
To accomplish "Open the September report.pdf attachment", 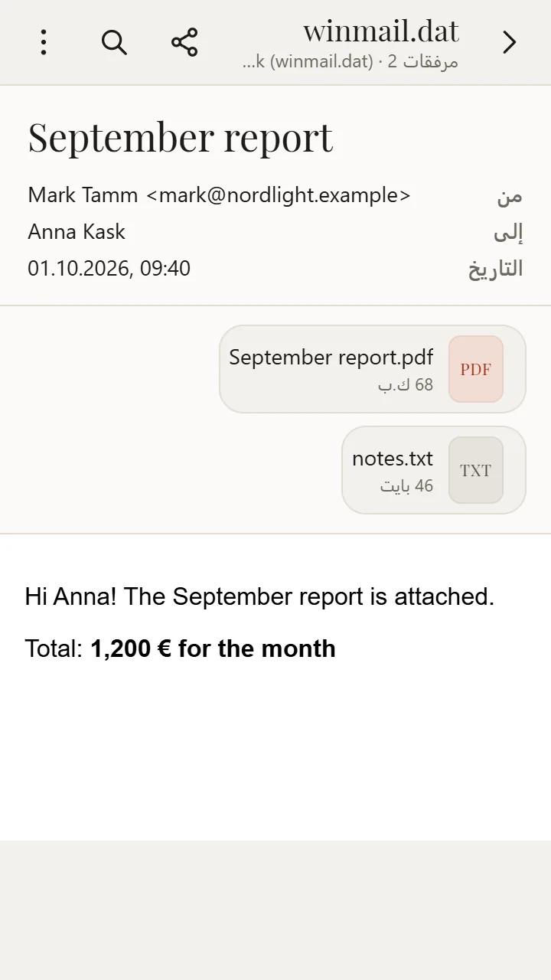I will point(373,369).
